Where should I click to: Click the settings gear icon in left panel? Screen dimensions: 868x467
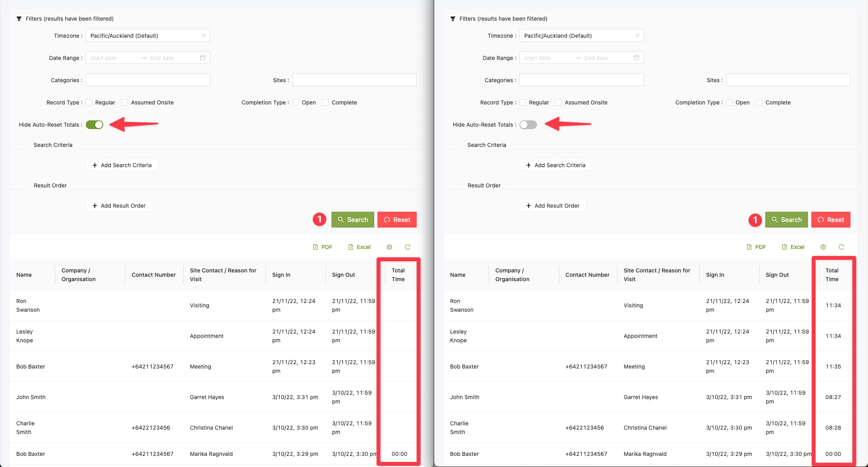coord(389,247)
